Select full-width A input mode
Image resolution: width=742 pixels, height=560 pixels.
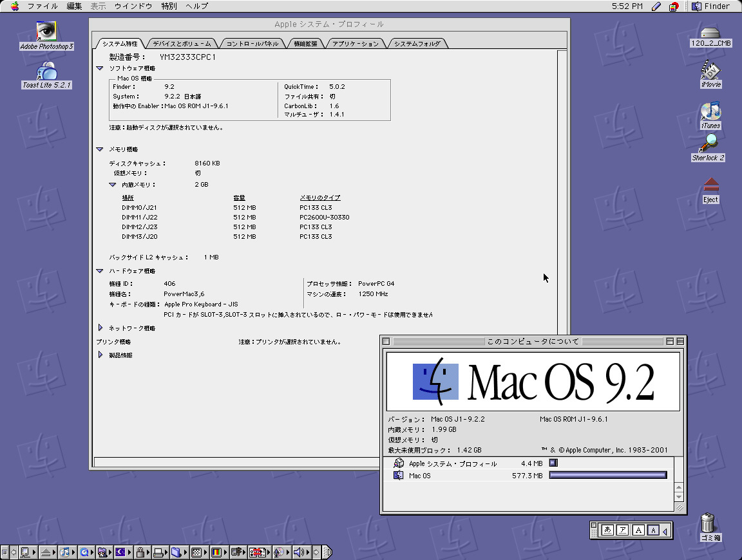[638, 530]
